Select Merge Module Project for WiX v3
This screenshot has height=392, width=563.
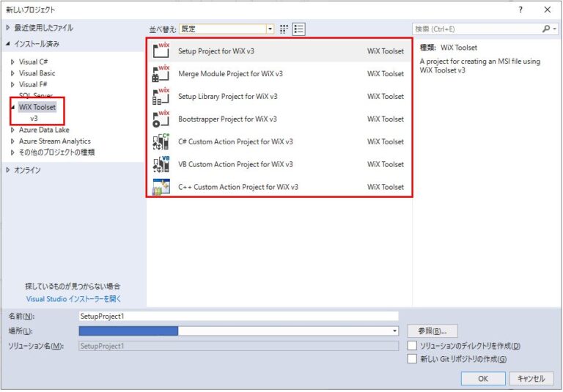coord(230,73)
